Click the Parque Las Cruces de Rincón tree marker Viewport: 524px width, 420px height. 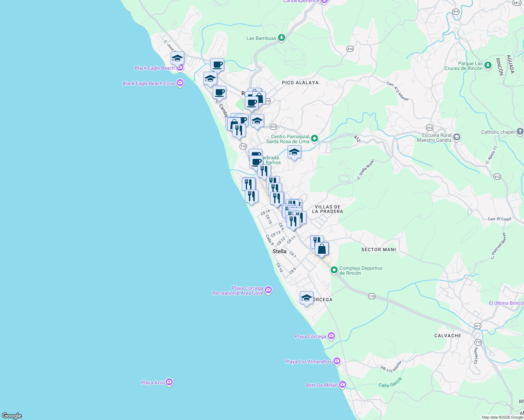coord(487,65)
